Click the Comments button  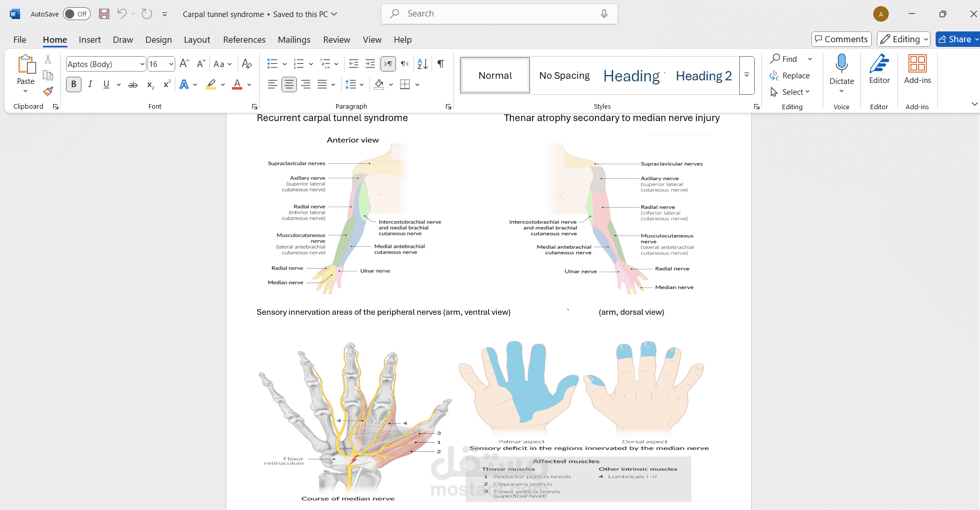point(841,39)
